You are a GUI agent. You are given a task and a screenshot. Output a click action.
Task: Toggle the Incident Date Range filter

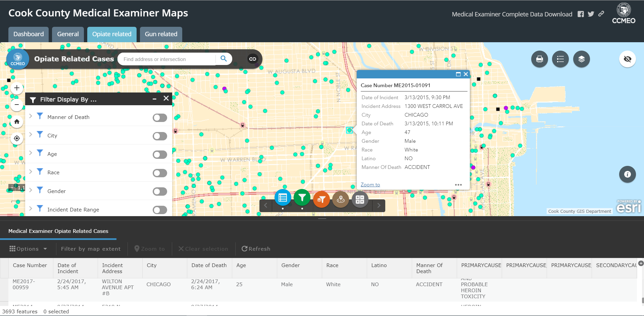click(x=160, y=210)
